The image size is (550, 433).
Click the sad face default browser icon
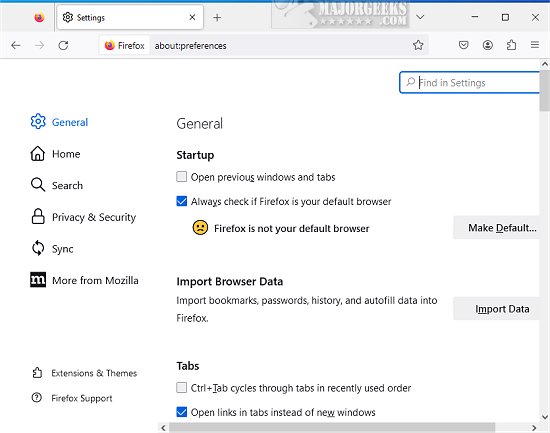pyautogui.click(x=200, y=227)
